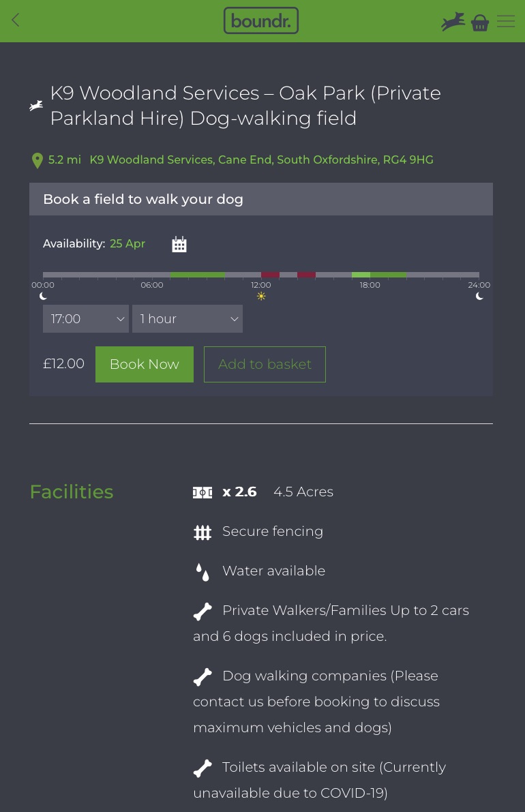This screenshot has width=525, height=812.
Task: Tap the K9 Woodland Services address link
Action: [261, 160]
